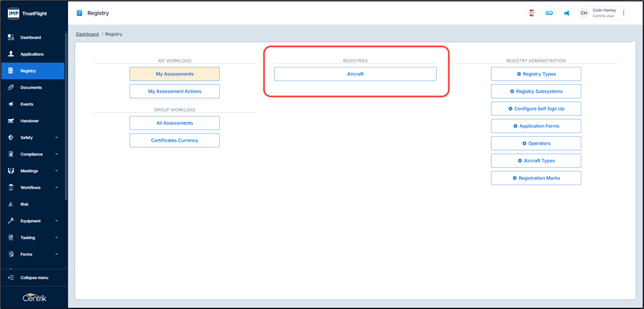Open the Aircraft registry
The width and height of the screenshot is (644, 309).
pyautogui.click(x=355, y=74)
